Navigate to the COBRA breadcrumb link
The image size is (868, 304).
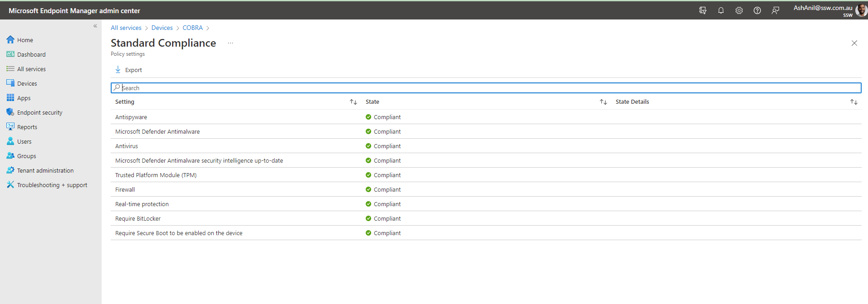coord(192,28)
